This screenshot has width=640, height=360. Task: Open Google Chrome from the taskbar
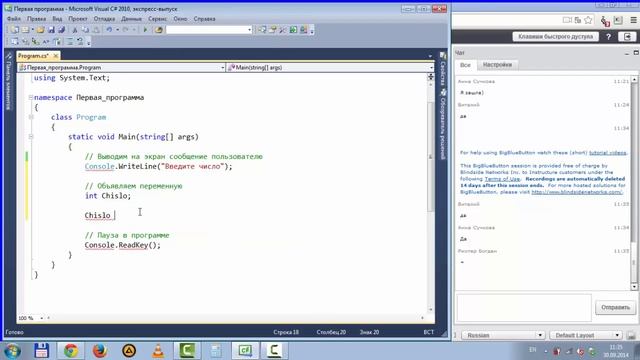pos(71,351)
